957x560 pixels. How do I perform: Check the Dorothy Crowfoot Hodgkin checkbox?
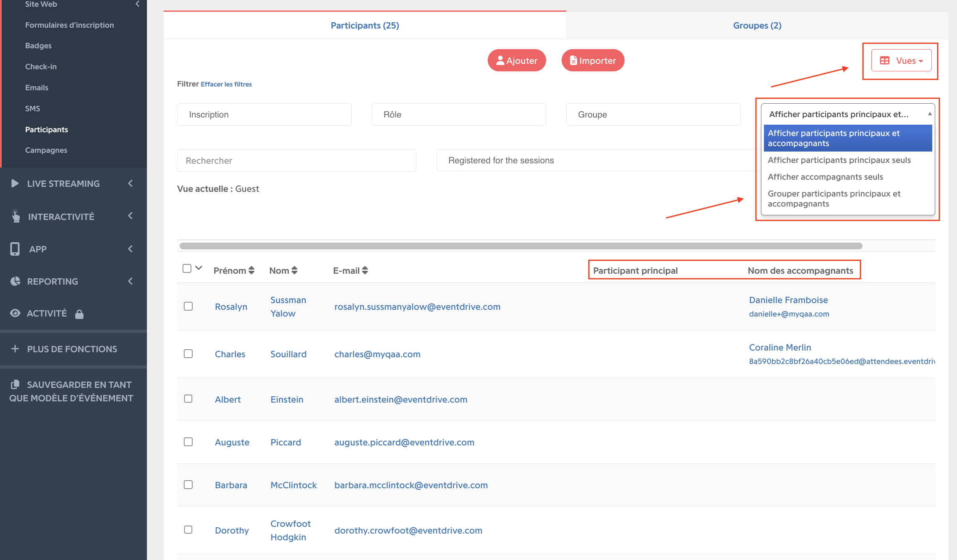click(188, 529)
